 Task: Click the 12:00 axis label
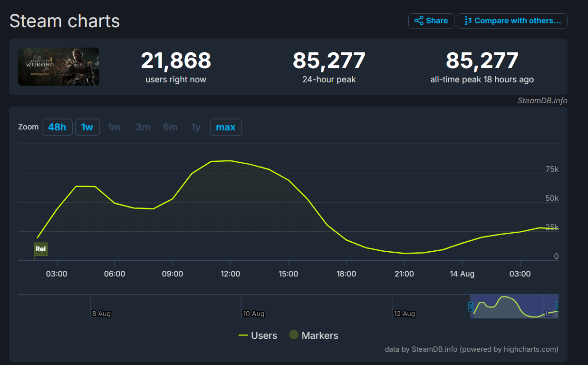pyautogui.click(x=231, y=274)
